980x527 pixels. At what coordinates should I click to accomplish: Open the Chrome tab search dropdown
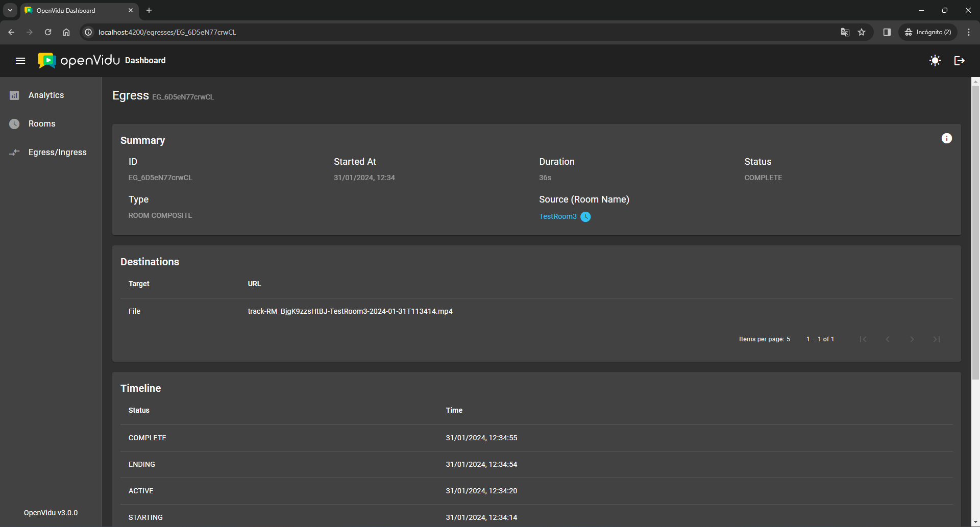[10, 10]
